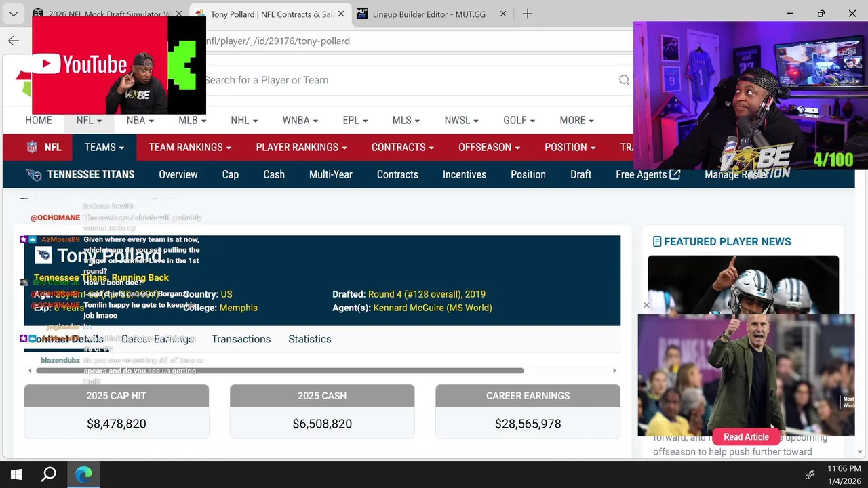Click the page scrollbar down arrow
This screenshot has width=868, height=488.
(x=860, y=452)
